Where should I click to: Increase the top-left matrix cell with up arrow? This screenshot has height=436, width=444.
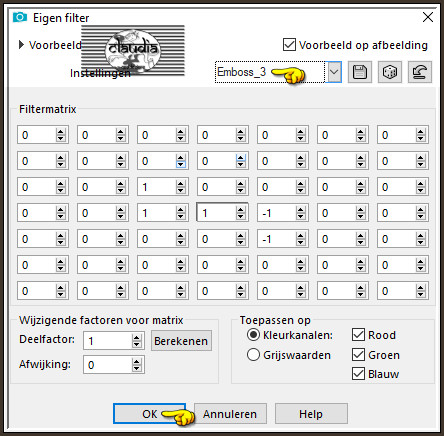click(x=61, y=131)
